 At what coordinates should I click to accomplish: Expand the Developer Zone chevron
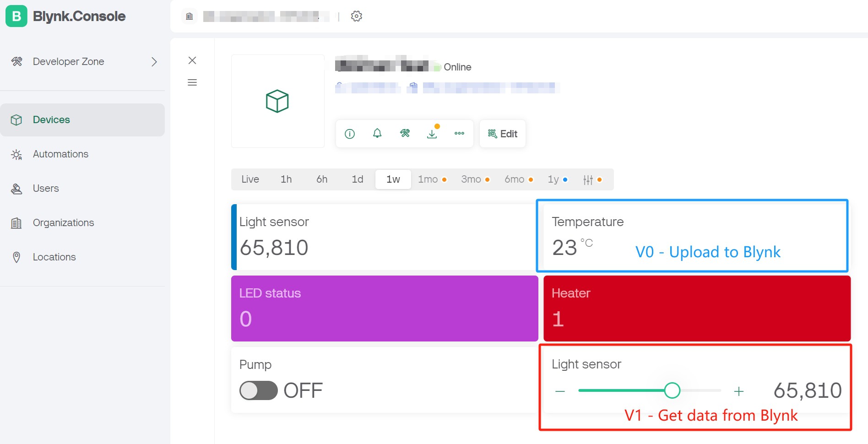[154, 61]
